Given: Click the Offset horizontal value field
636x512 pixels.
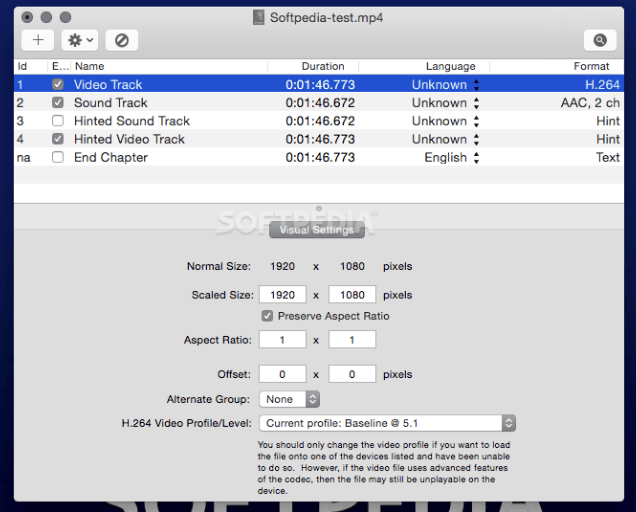Looking at the screenshot, I should point(283,374).
